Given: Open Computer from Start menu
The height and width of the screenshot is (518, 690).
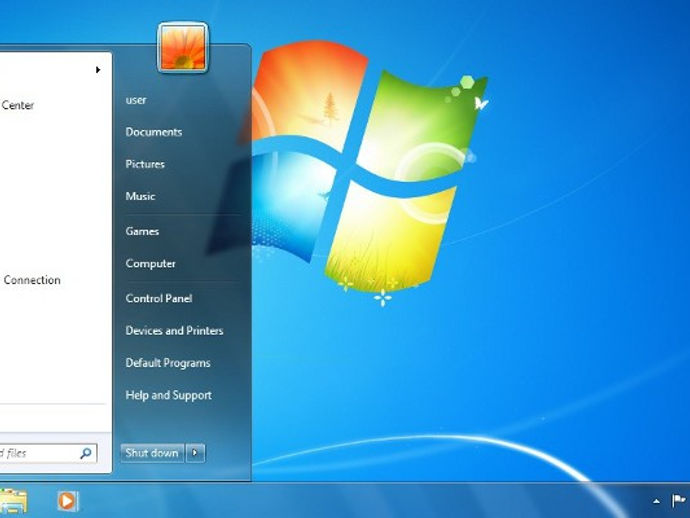Looking at the screenshot, I should coord(150,263).
